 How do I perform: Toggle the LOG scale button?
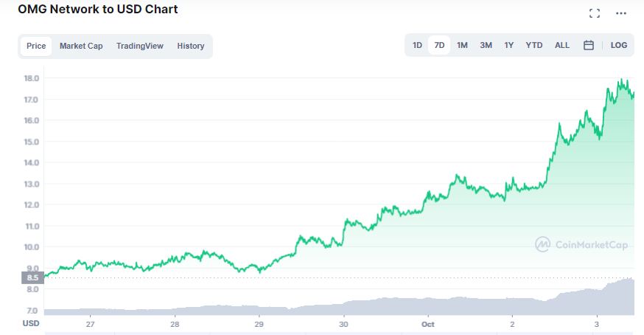pyautogui.click(x=619, y=46)
